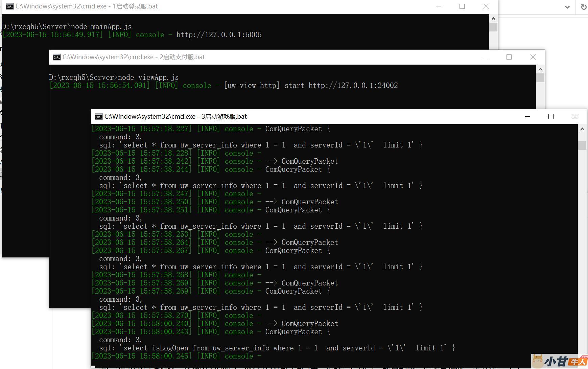Close the 2启动支付服.bat console window
Image resolution: width=588 pixels, height=369 pixels.
(533, 57)
